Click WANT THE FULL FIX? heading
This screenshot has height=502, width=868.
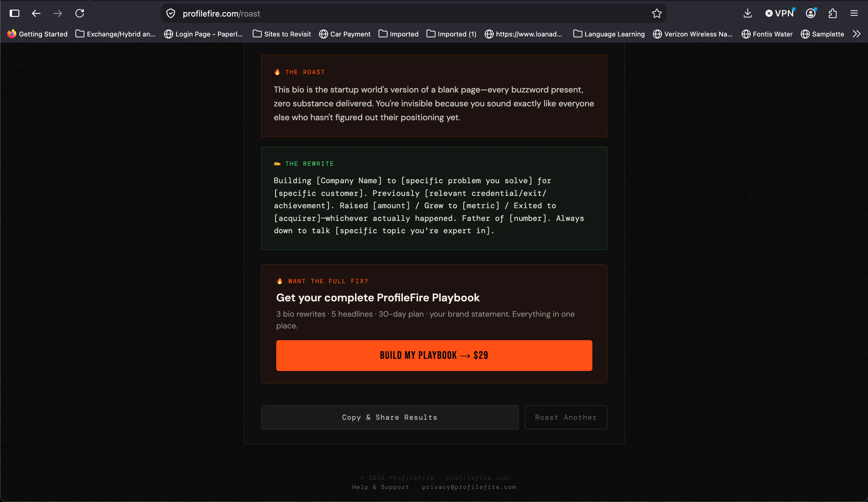tap(328, 281)
